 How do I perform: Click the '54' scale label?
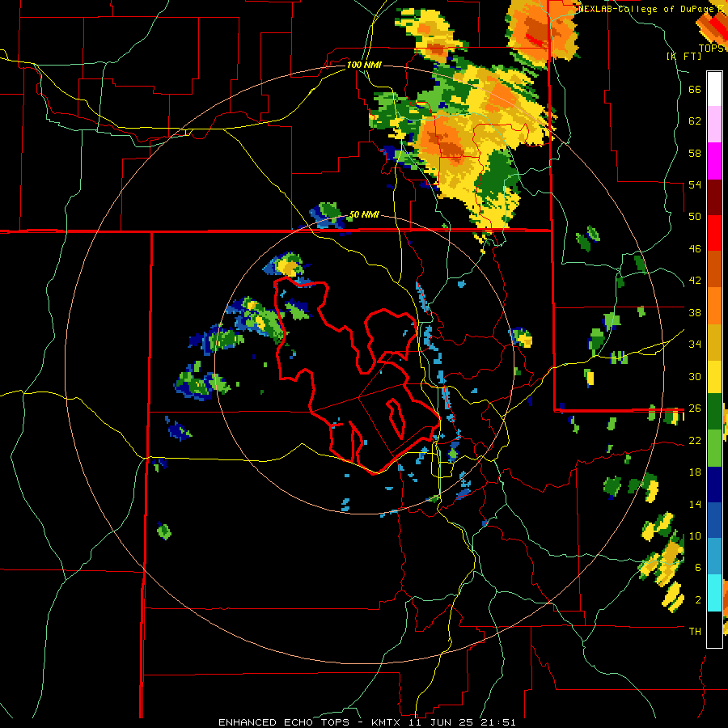click(695, 184)
